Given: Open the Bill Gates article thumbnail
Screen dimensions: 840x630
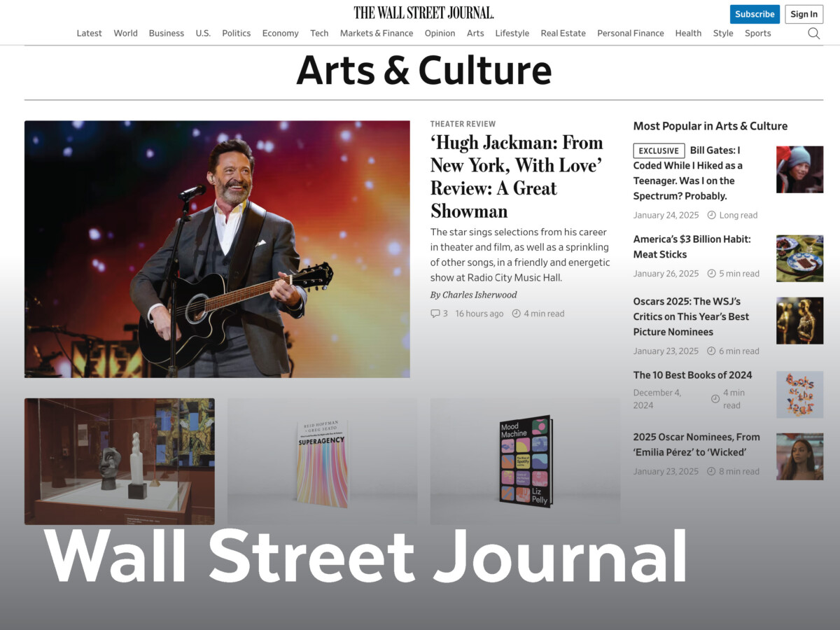Looking at the screenshot, I should (799, 169).
